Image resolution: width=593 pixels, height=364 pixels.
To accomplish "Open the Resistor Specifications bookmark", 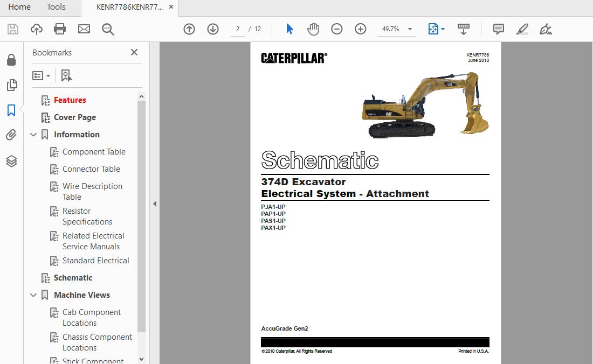I will 87,216.
